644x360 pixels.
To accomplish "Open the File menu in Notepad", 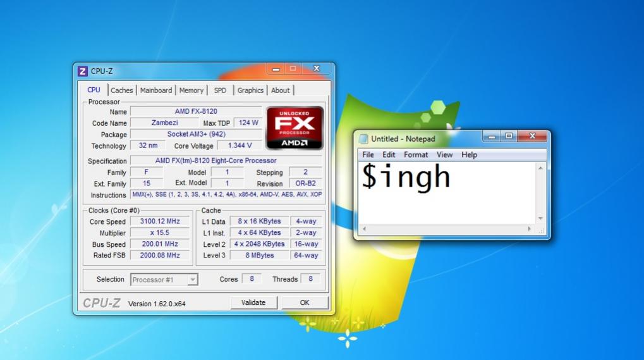I will point(368,154).
